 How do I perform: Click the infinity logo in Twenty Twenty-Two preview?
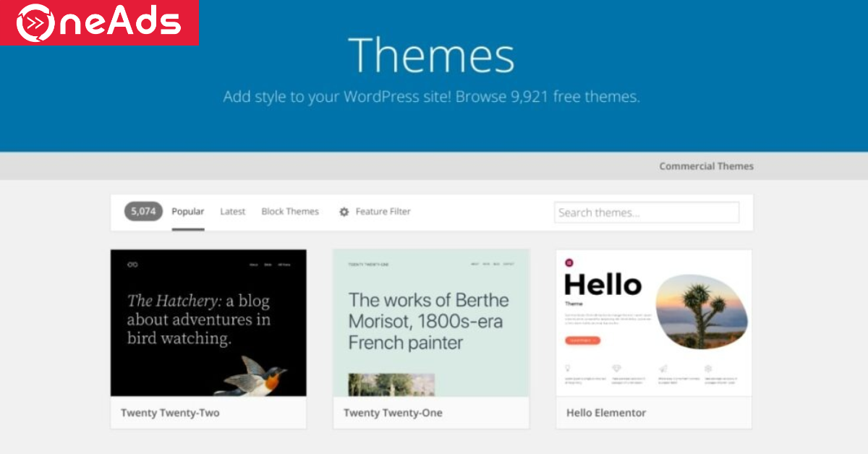(x=132, y=265)
